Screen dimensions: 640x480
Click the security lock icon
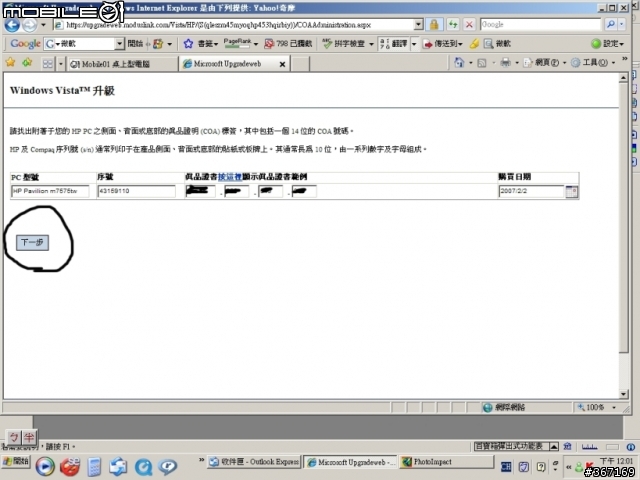[434, 25]
